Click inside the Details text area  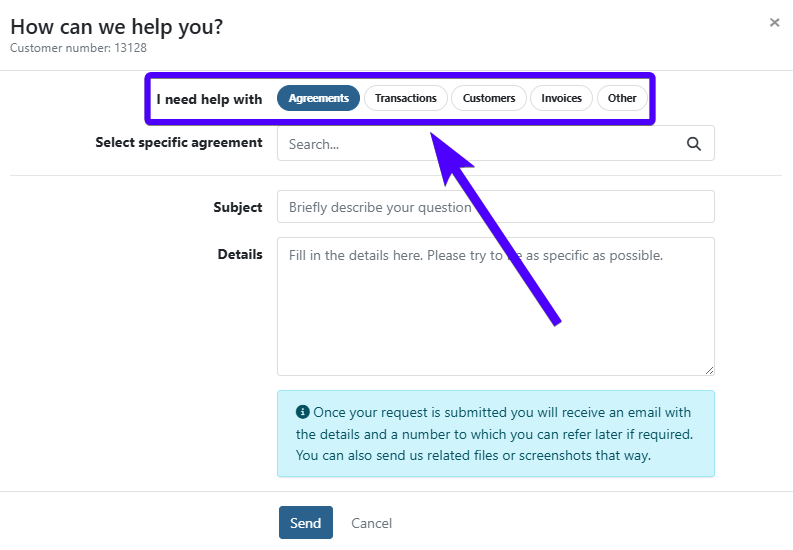tap(495, 306)
